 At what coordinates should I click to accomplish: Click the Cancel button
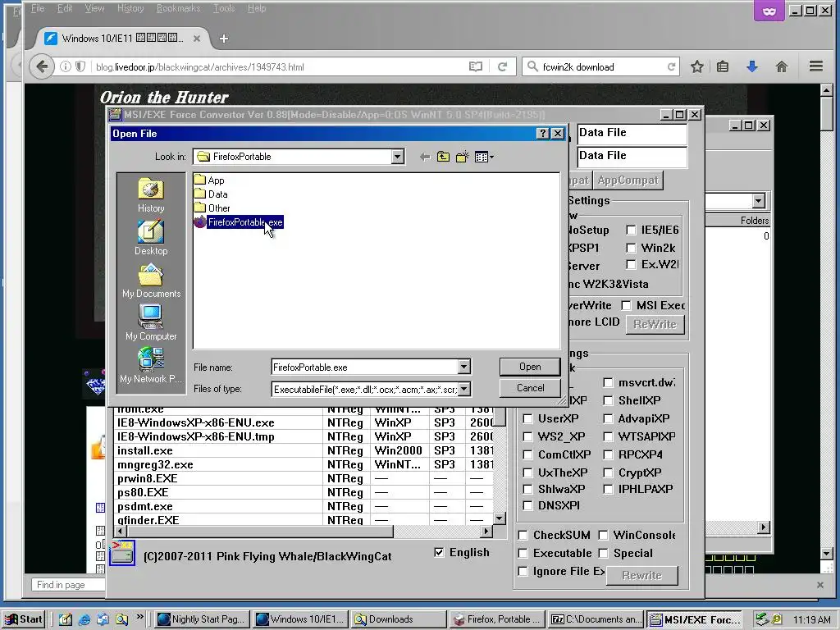coord(530,388)
